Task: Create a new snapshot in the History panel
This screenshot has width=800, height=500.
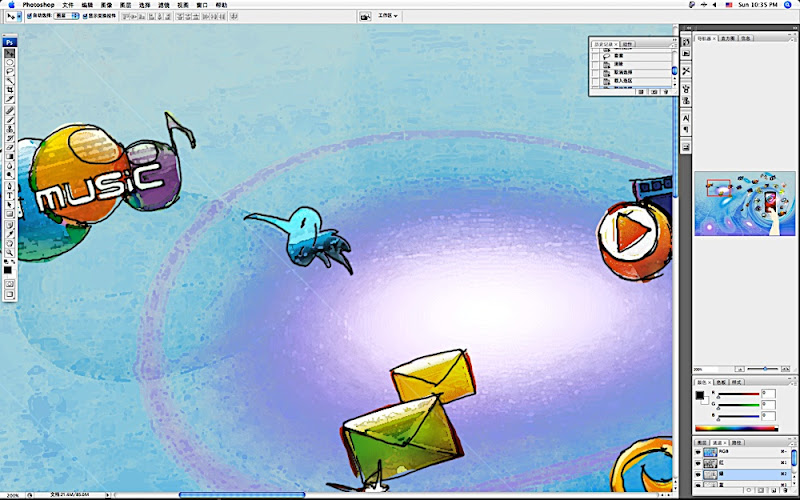Action: point(654,92)
